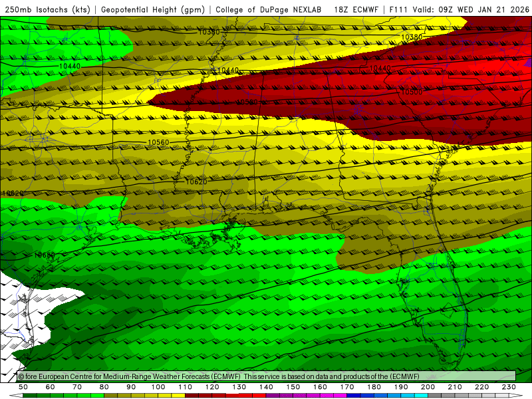The height and width of the screenshot is (399, 532).
Task: Click the 10680 height contour label
Action: point(45,255)
